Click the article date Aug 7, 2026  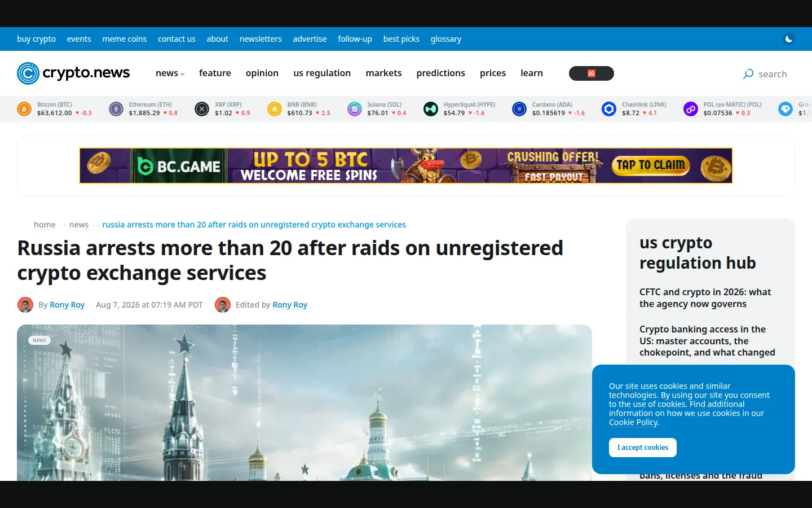pos(149,305)
